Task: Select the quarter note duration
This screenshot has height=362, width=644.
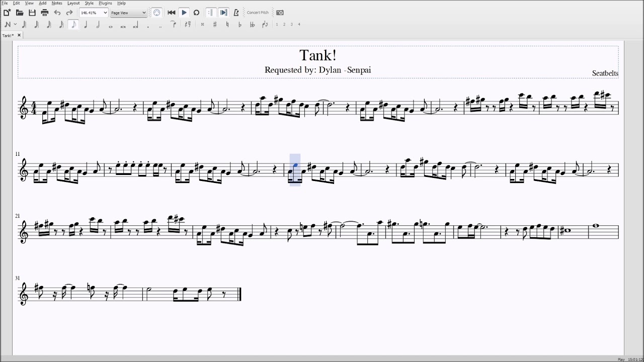Action: 86,24
